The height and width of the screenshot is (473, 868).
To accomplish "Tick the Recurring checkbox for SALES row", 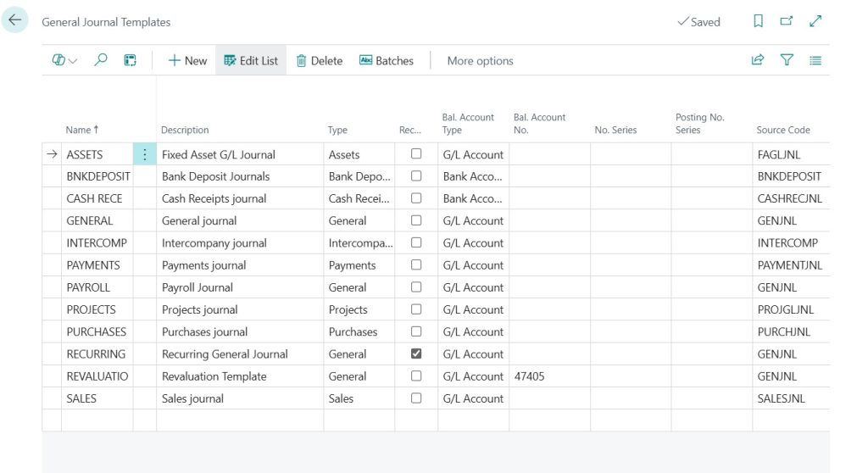I will 416,398.
